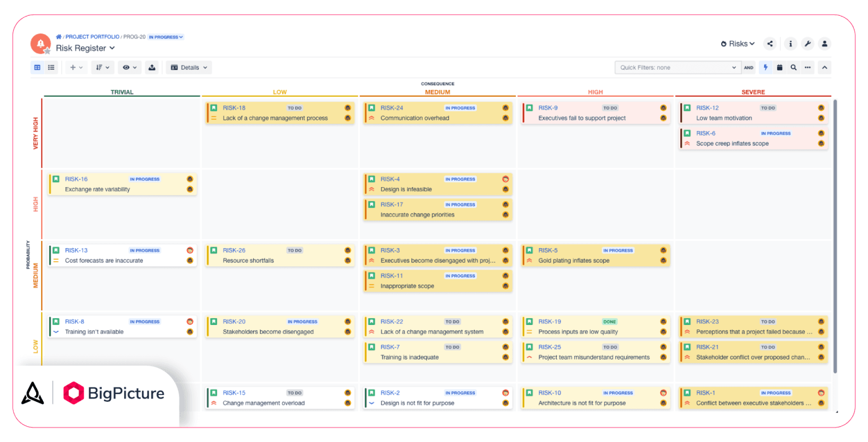This screenshot has height=442, width=868.
Task: Click the top assignee avatar on RISK-13
Action: [190, 250]
